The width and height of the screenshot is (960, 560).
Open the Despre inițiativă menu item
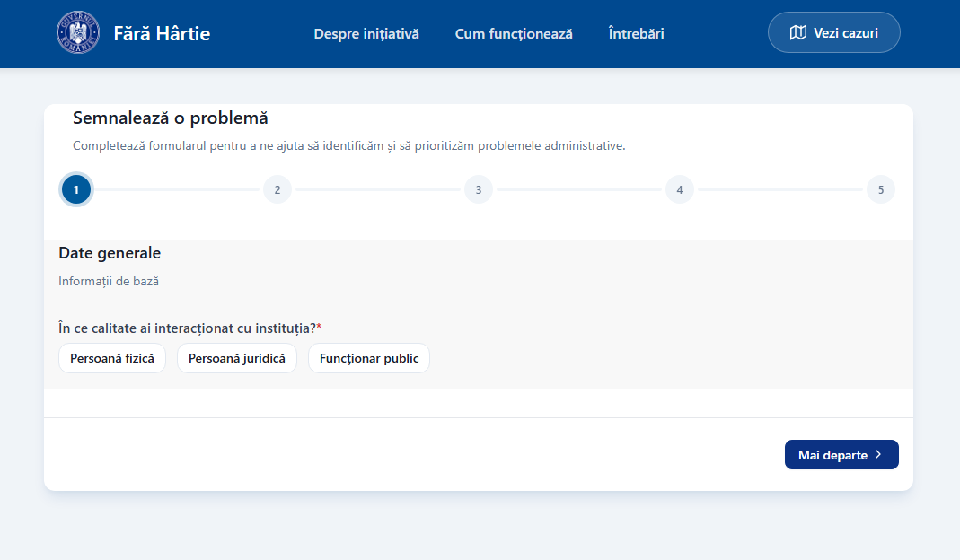tap(366, 33)
